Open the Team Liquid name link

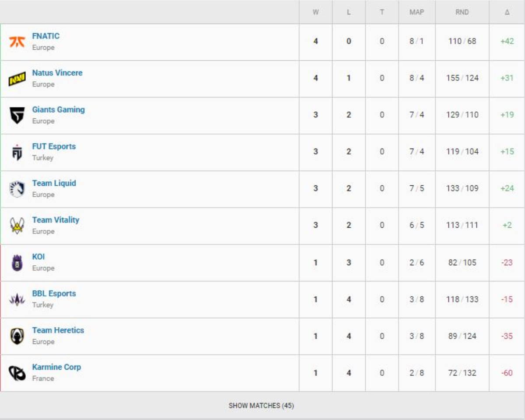(54, 183)
